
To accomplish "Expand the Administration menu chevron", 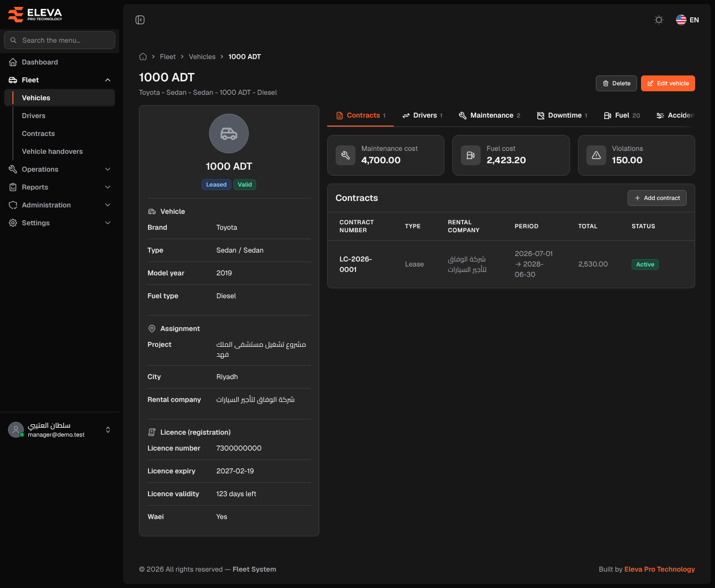I will (x=108, y=205).
